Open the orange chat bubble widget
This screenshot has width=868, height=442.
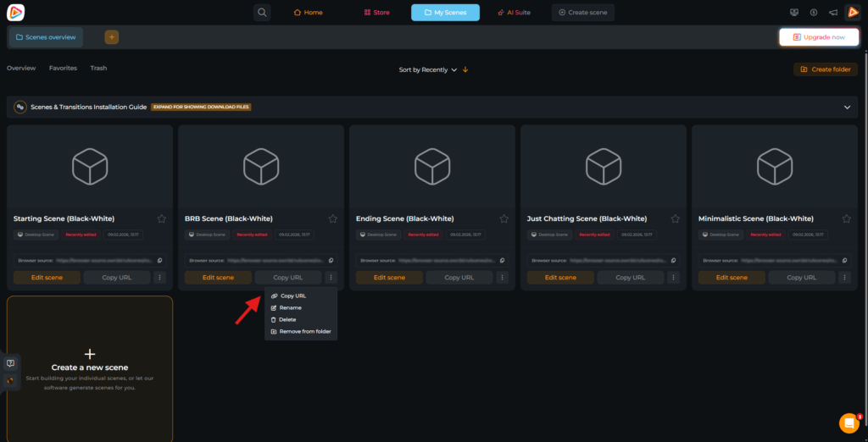click(x=848, y=423)
